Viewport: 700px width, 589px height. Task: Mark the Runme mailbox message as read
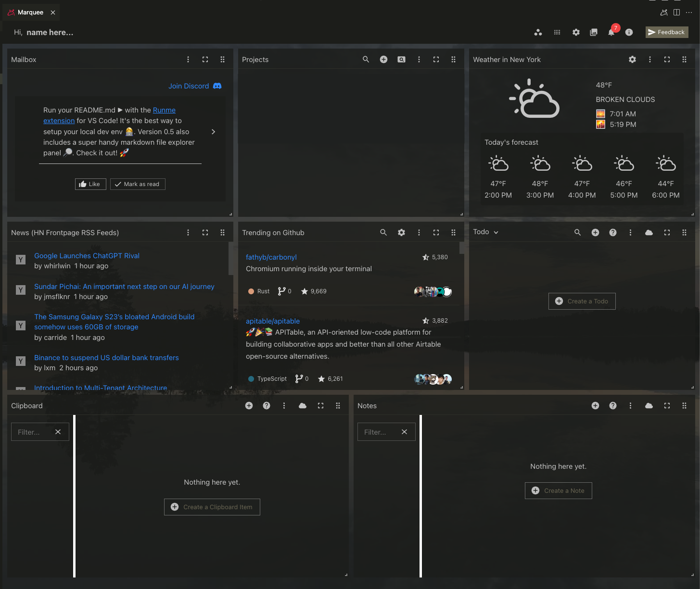(x=138, y=184)
